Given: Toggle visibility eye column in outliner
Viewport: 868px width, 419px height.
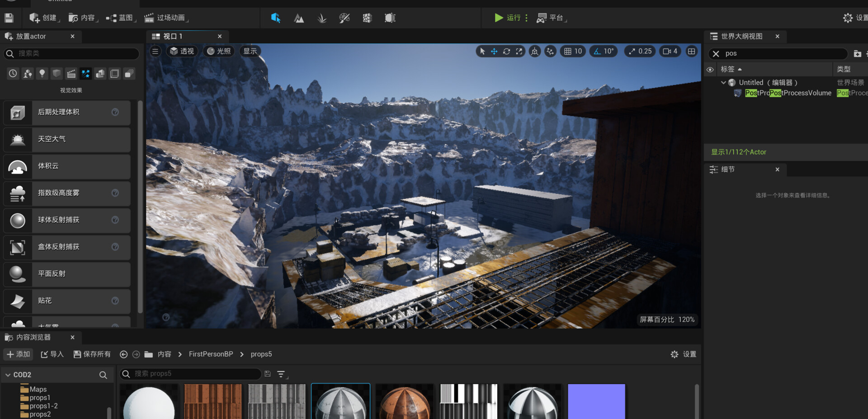Looking at the screenshot, I should click(710, 69).
